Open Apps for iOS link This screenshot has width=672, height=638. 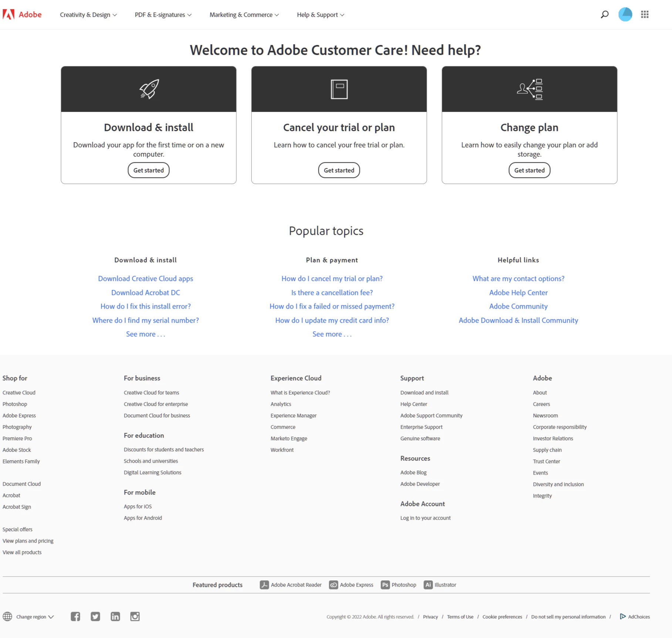pos(138,506)
